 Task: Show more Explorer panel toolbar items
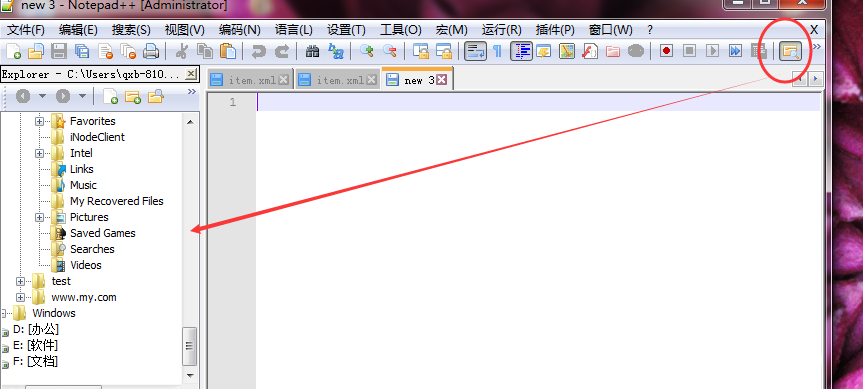click(x=192, y=91)
